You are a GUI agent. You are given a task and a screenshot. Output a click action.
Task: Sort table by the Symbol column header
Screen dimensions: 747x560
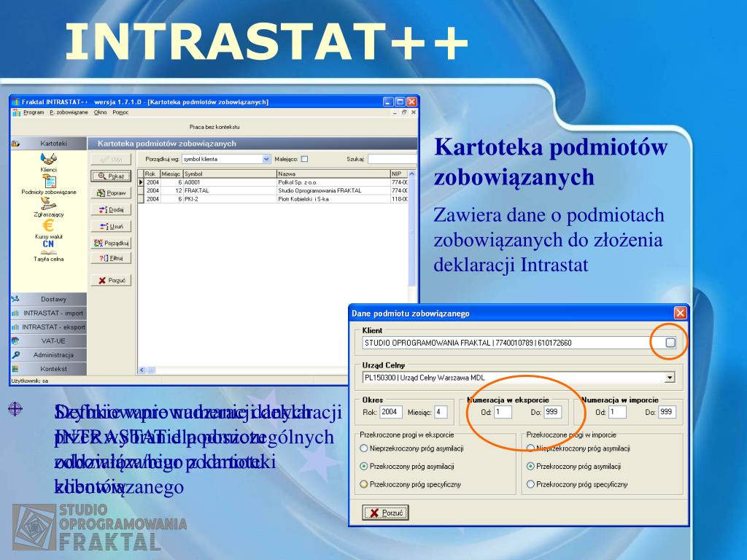[x=230, y=174]
